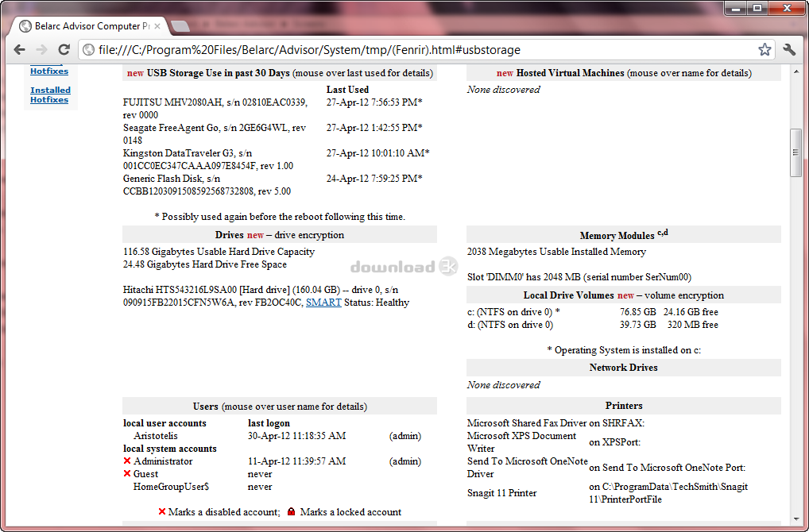Go back using the browser back arrow
The image size is (809, 532).
(20, 49)
